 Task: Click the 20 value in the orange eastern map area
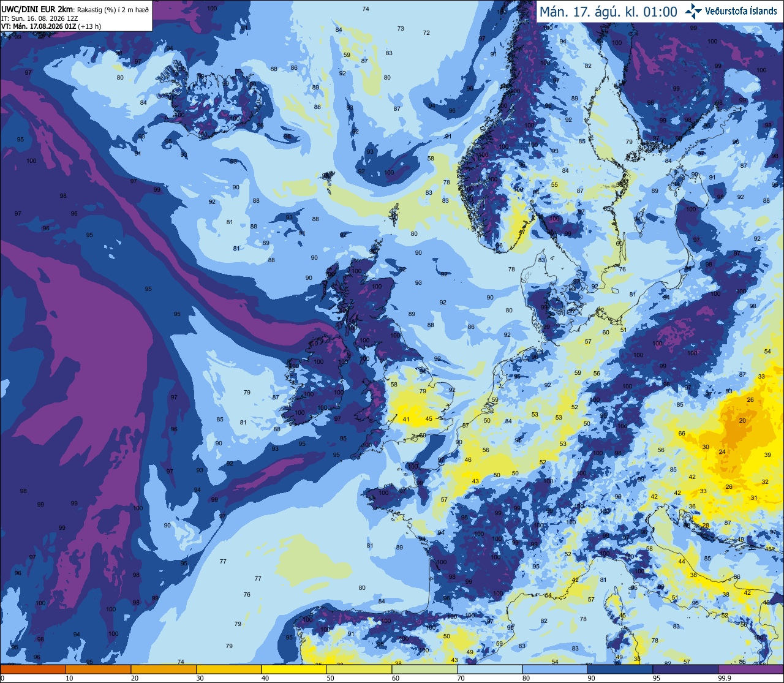pos(742,421)
